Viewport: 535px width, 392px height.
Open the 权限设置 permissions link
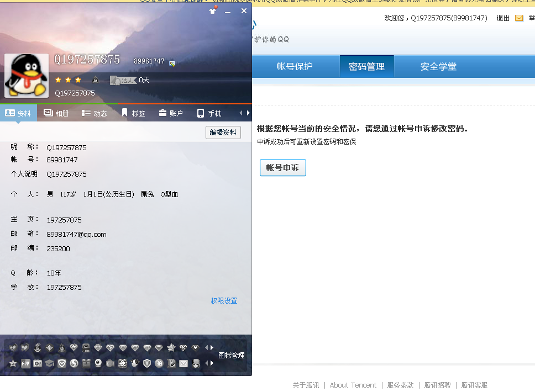pos(224,301)
